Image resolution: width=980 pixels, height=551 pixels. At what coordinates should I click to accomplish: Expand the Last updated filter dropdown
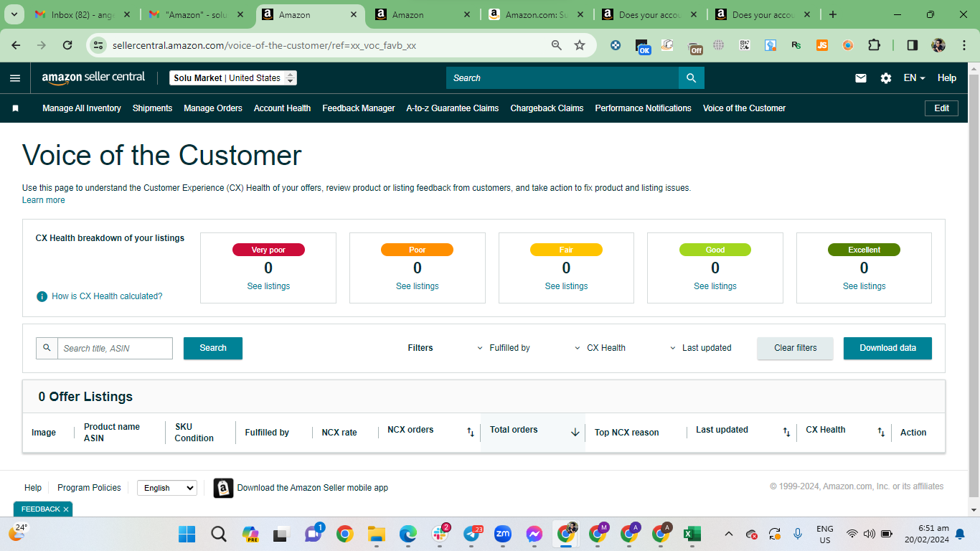tap(701, 348)
